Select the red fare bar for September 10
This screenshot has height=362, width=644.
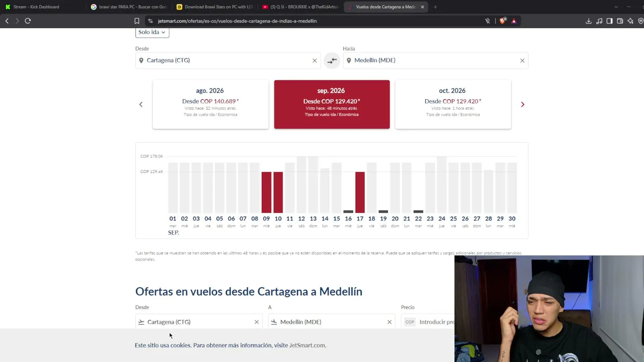click(278, 193)
